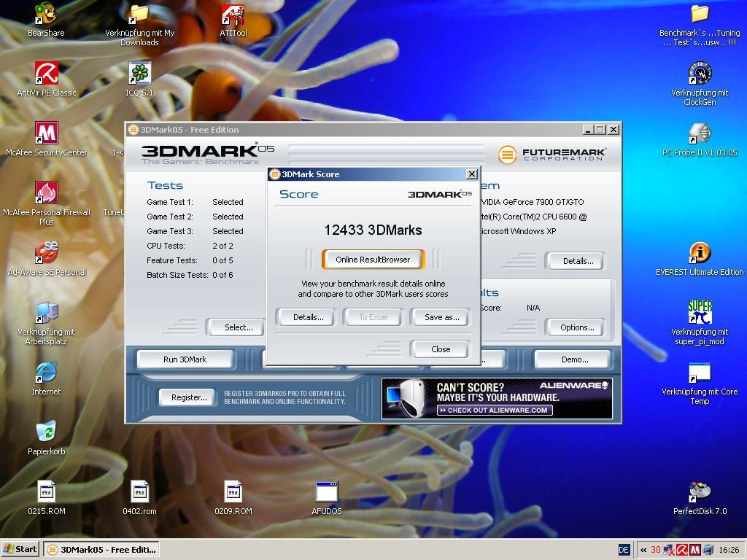Click the AntiVir tray icon
The image size is (747, 560).
[682, 550]
